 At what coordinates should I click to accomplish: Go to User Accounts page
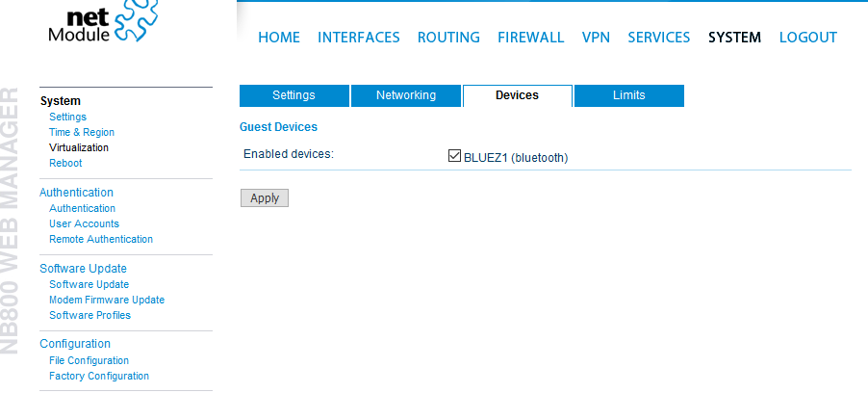pyautogui.click(x=84, y=223)
